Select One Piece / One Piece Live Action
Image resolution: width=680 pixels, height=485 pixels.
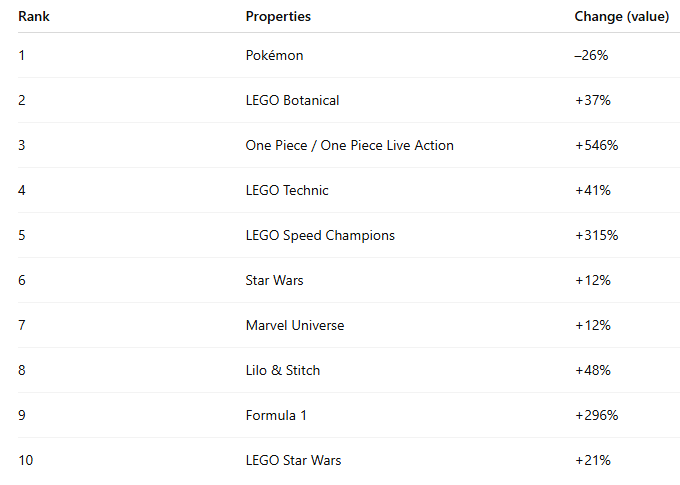(349, 145)
